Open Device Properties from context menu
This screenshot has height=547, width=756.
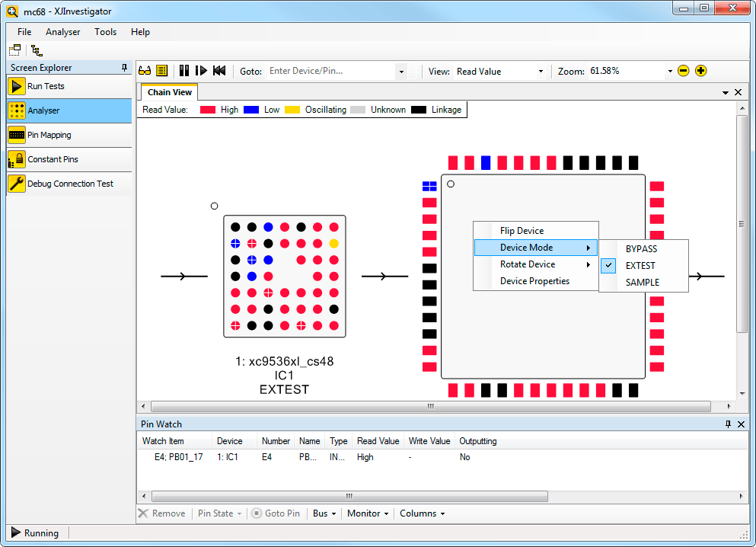536,281
